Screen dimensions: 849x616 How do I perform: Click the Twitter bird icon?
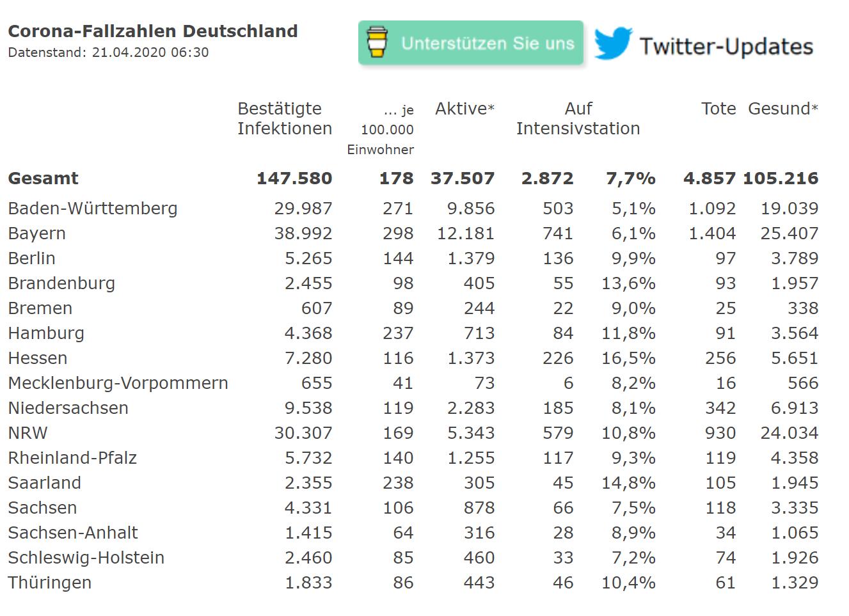612,43
